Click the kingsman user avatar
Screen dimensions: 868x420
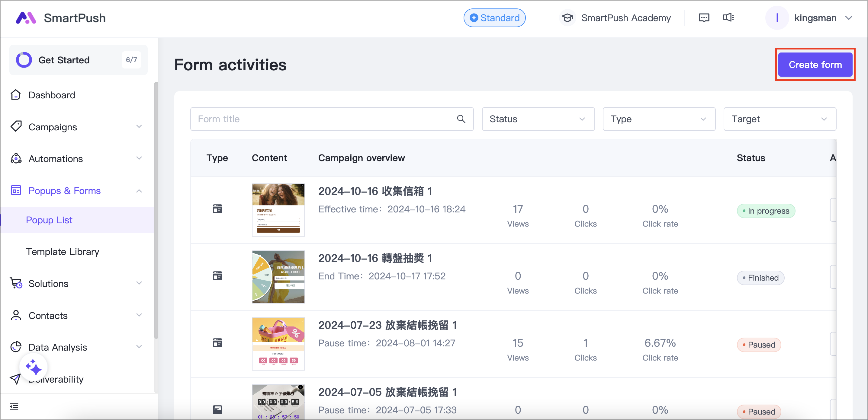[777, 18]
